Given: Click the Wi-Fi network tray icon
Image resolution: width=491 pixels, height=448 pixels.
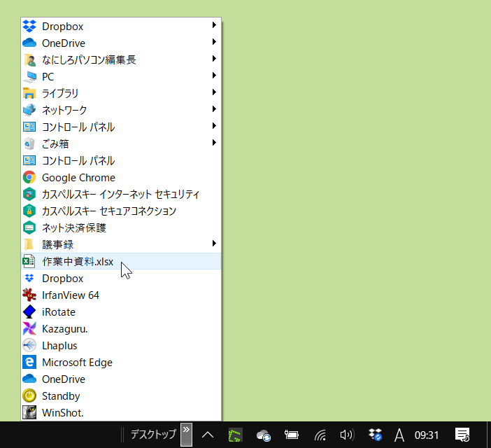Looking at the screenshot, I should click(320, 435).
